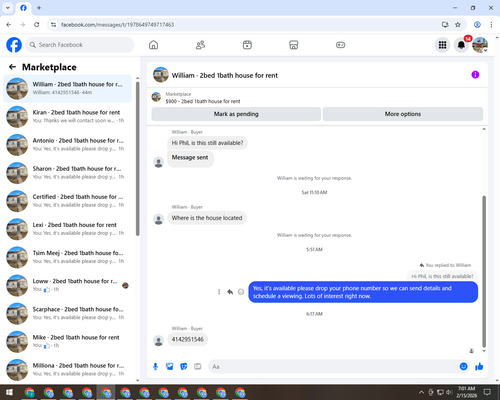
Task: Go back in browser history
Action: tap(9, 25)
